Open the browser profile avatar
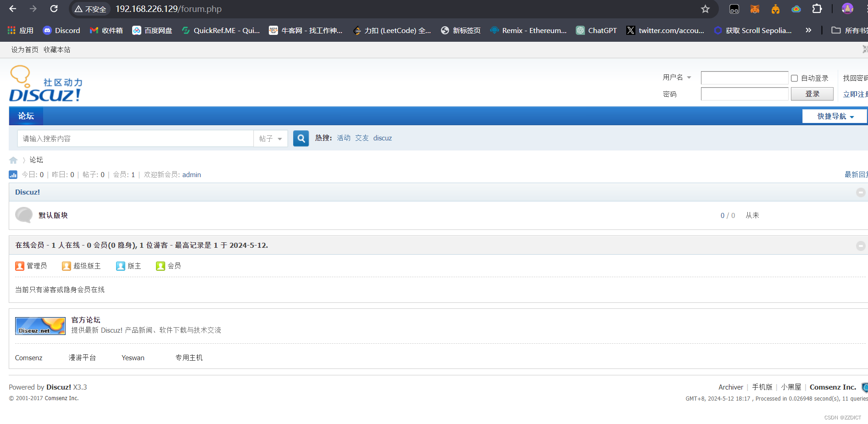The height and width of the screenshot is (424, 868). pos(847,9)
